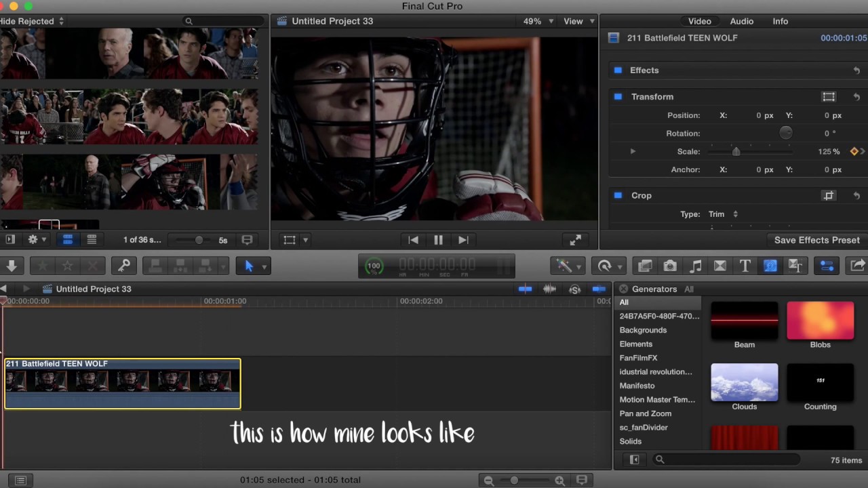Click the Import Media down-arrow icon
Viewport: 868px width, 488px height.
[x=12, y=266]
